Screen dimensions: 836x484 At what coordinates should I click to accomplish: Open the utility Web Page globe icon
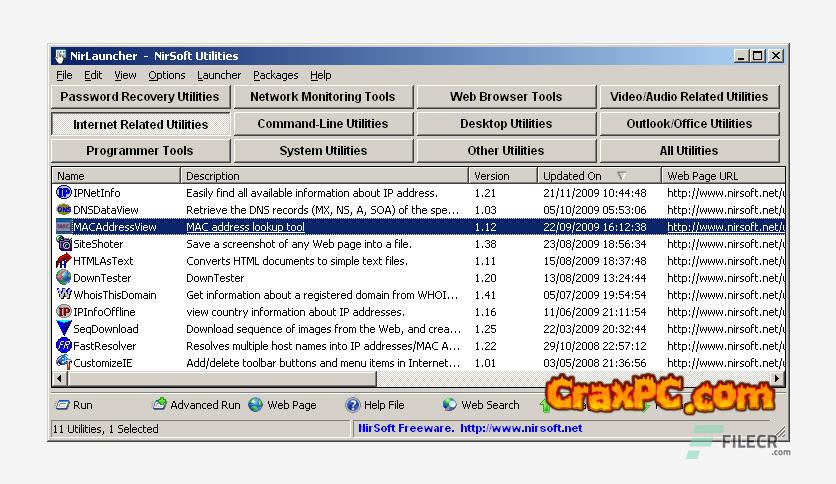click(x=256, y=405)
